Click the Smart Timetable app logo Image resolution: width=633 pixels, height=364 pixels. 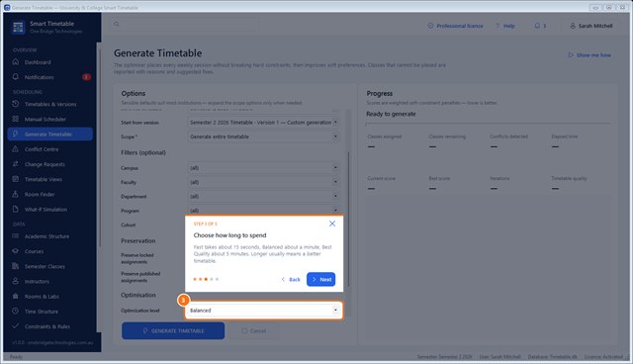(x=18, y=27)
